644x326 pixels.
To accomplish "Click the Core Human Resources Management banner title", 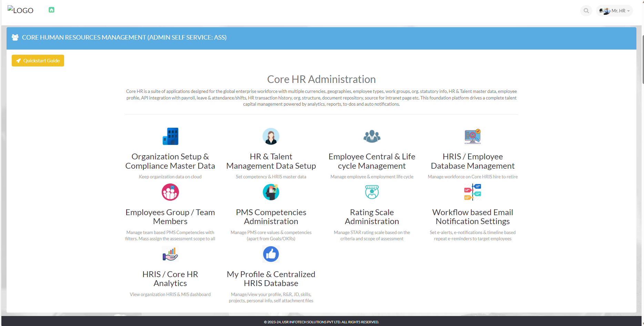I will [x=124, y=37].
